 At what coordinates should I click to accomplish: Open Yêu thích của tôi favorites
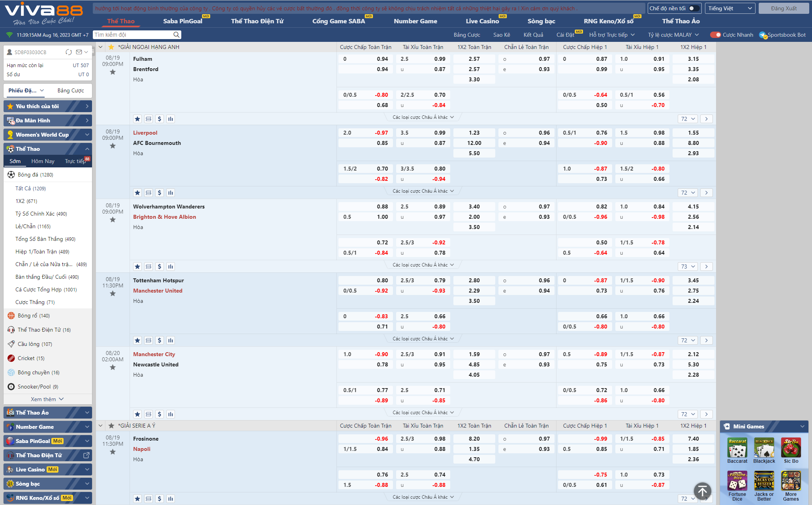(x=48, y=106)
